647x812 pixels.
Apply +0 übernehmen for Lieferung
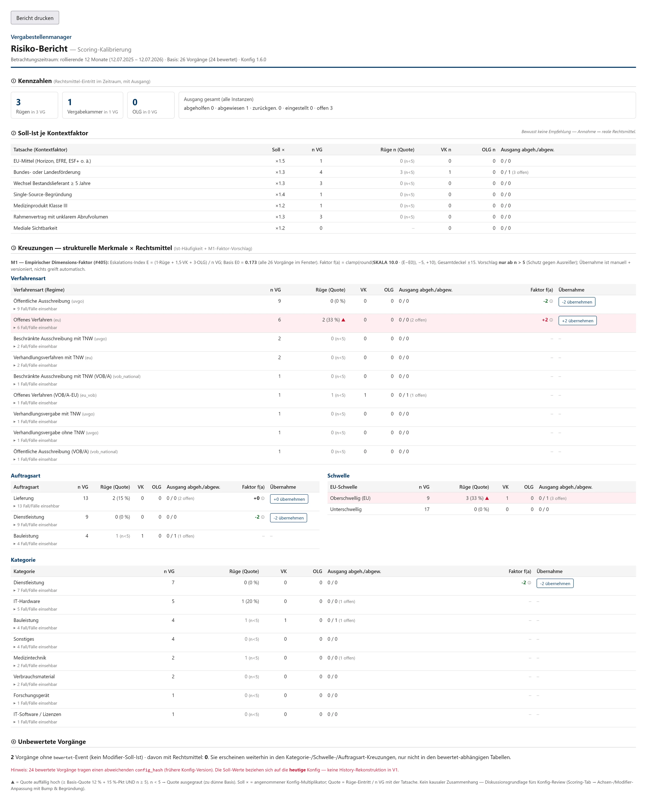click(x=289, y=499)
